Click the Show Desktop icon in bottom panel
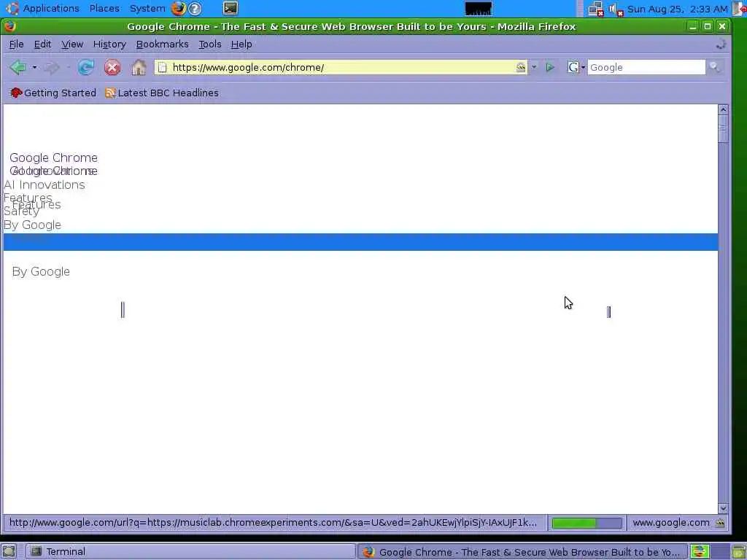 pyautogui.click(x=9, y=551)
